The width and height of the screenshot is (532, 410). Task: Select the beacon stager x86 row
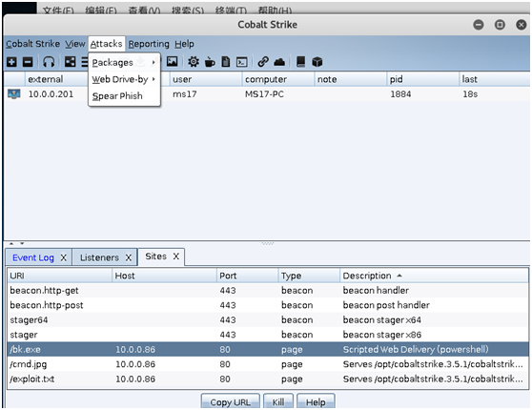pos(268,335)
